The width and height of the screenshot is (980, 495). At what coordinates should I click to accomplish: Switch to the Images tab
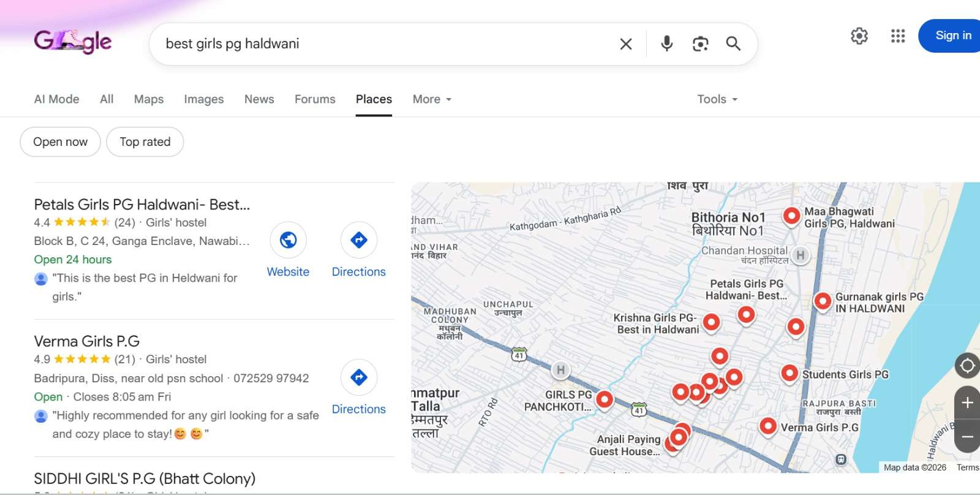tap(203, 99)
